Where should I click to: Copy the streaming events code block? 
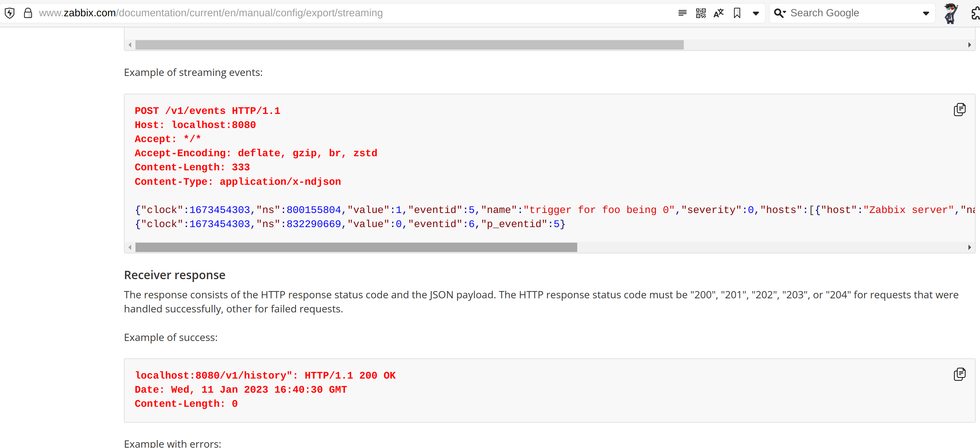pos(959,109)
